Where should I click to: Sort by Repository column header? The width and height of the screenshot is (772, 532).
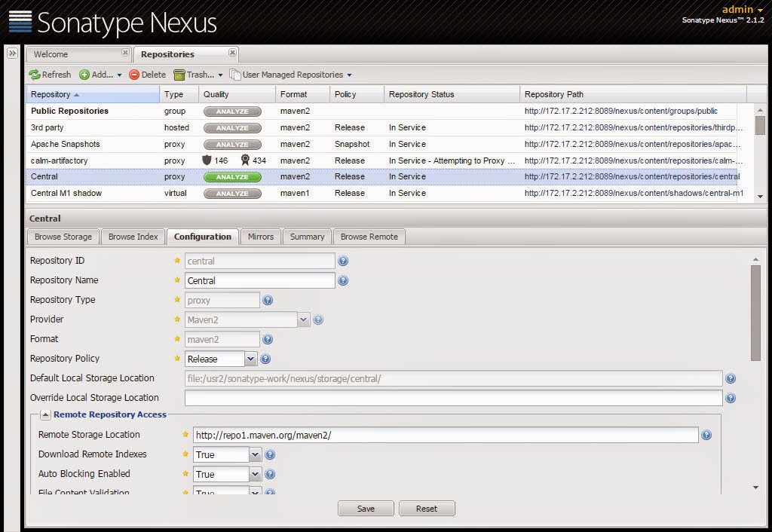93,94
